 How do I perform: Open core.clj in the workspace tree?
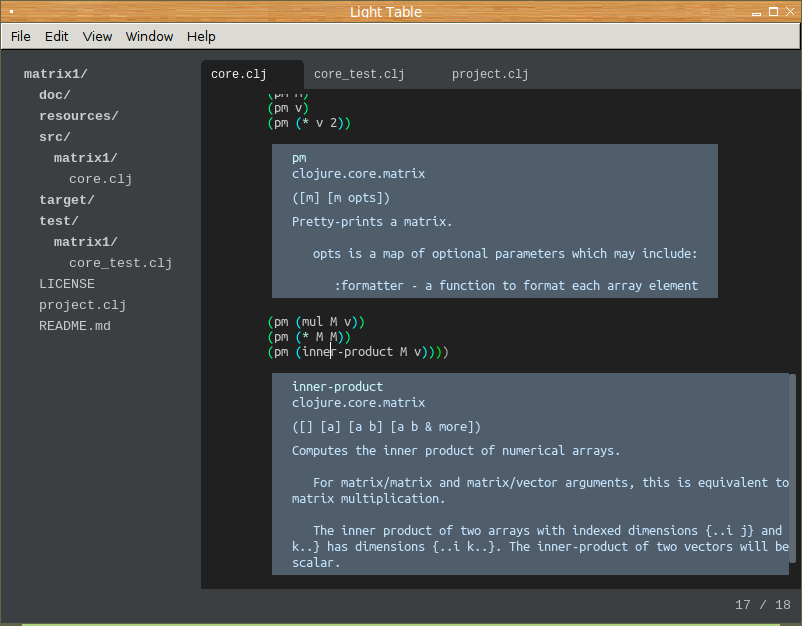pos(100,179)
